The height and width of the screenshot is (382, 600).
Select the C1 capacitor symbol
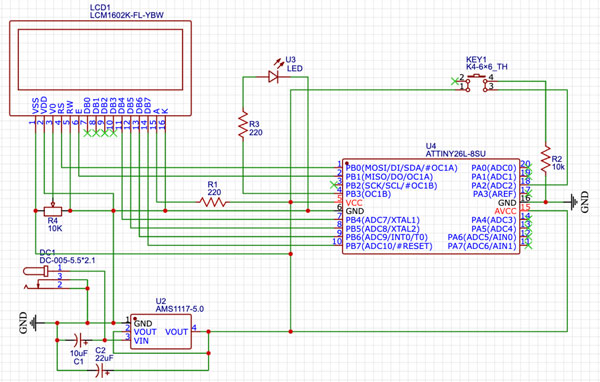click(80, 340)
